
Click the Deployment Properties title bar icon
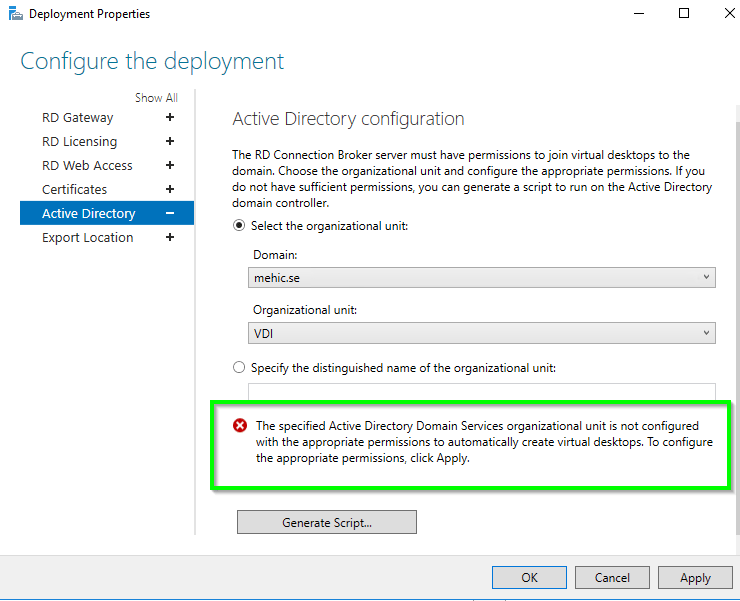pyautogui.click(x=14, y=14)
